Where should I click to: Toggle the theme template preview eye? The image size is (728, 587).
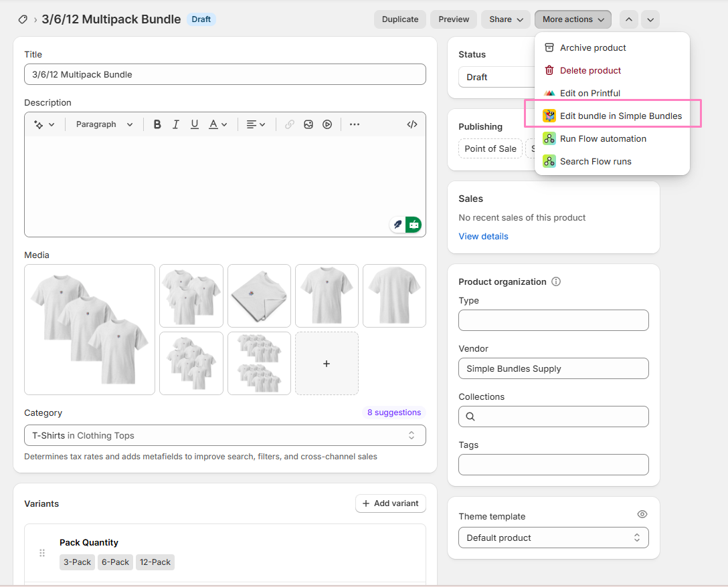point(642,514)
